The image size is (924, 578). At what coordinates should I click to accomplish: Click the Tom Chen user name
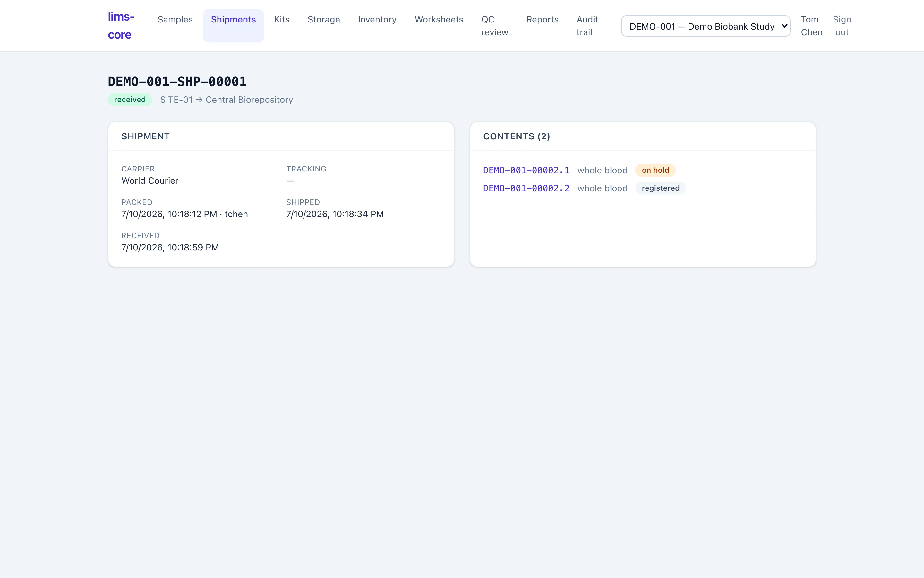(x=811, y=26)
